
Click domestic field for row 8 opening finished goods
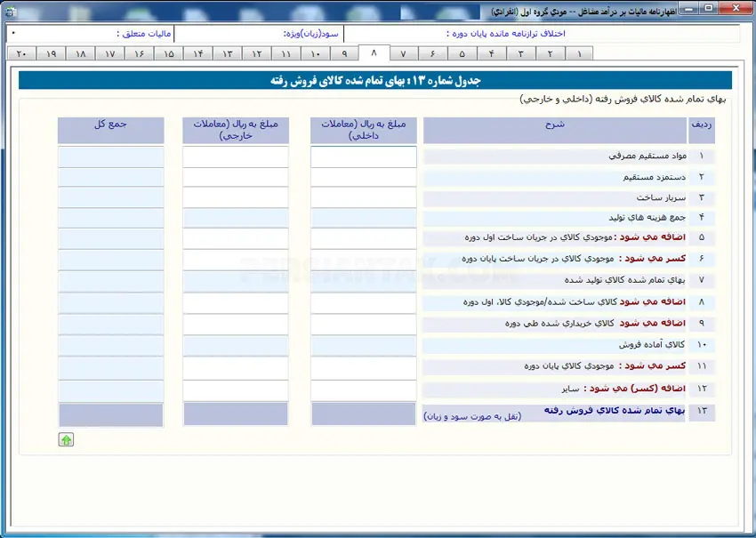click(x=364, y=303)
